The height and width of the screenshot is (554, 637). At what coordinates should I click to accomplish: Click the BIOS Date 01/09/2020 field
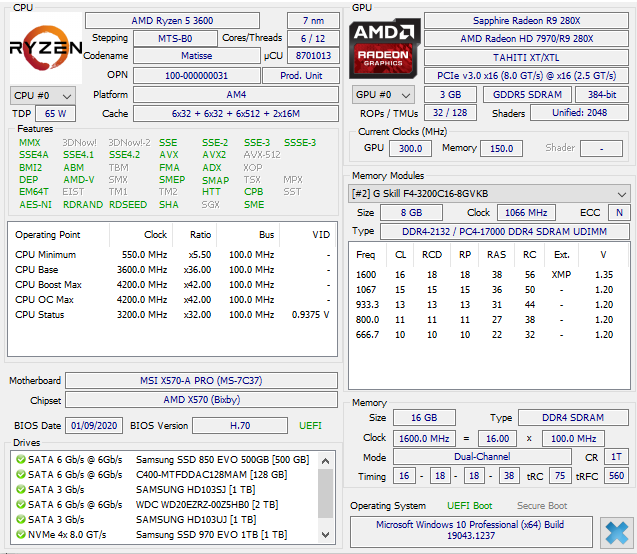click(x=94, y=426)
